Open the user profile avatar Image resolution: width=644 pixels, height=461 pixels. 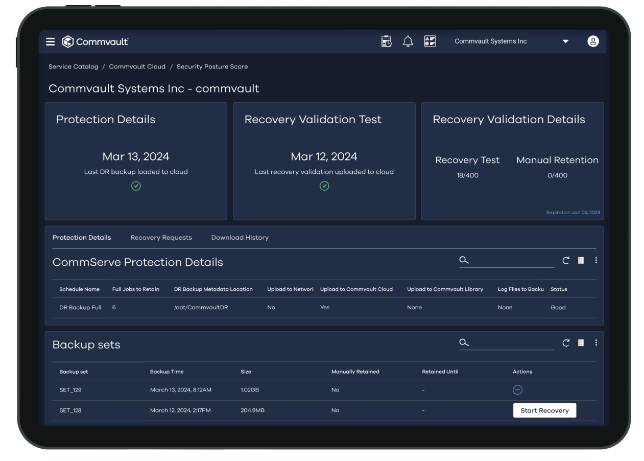[x=593, y=42]
